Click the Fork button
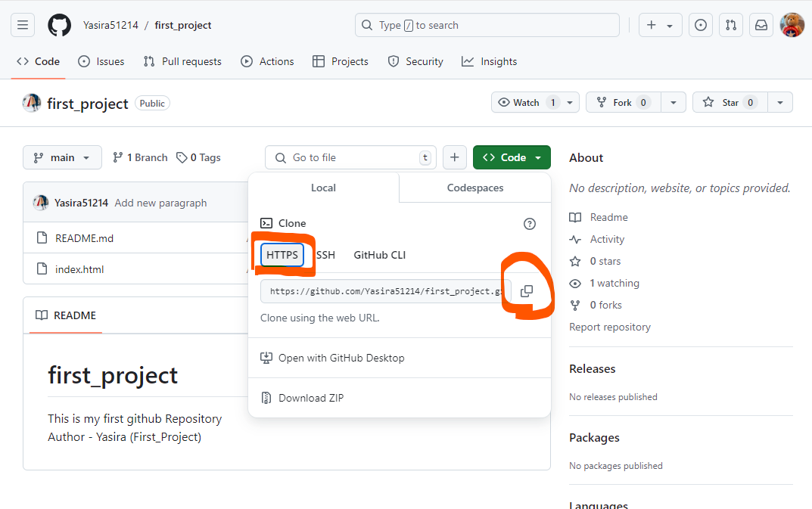Image resolution: width=812 pixels, height=509 pixels. [623, 103]
